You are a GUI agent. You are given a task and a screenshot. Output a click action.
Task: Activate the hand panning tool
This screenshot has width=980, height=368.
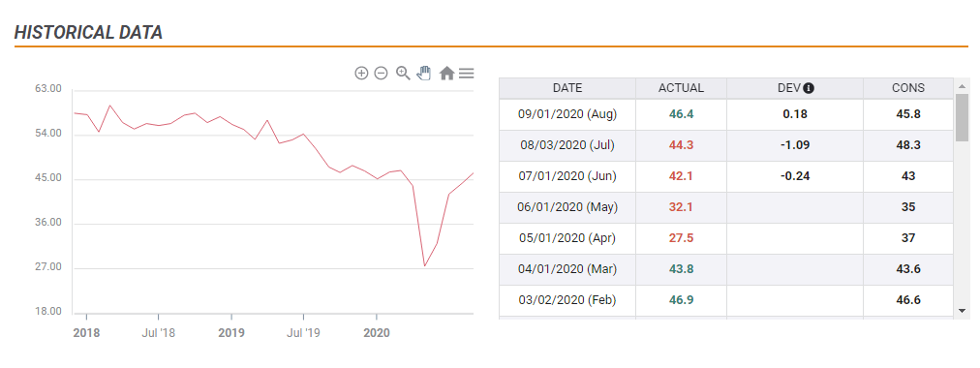tap(424, 73)
